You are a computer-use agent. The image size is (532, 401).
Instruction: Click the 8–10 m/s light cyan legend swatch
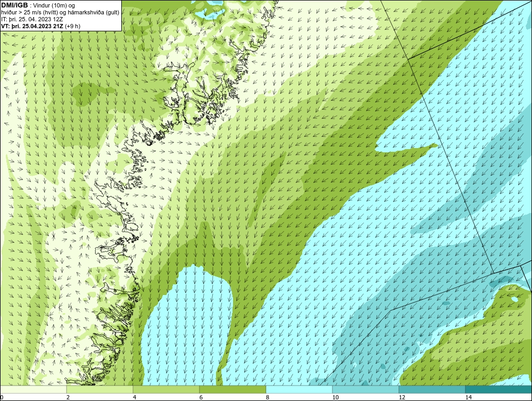299,389
